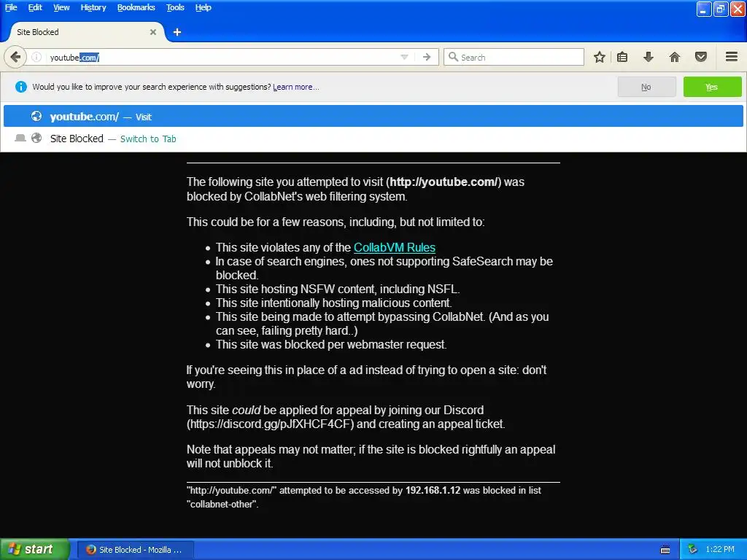
Task: Click the network tray icon
Action: click(x=692, y=550)
